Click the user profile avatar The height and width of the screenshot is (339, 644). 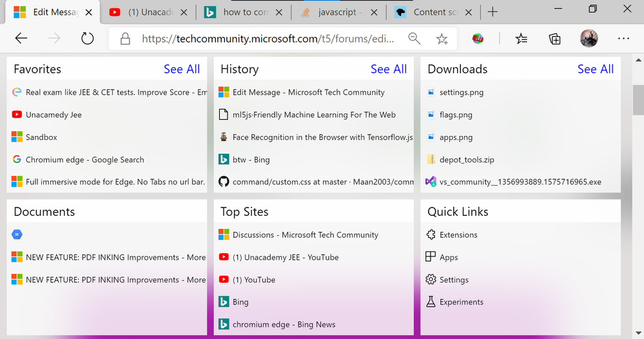589,39
